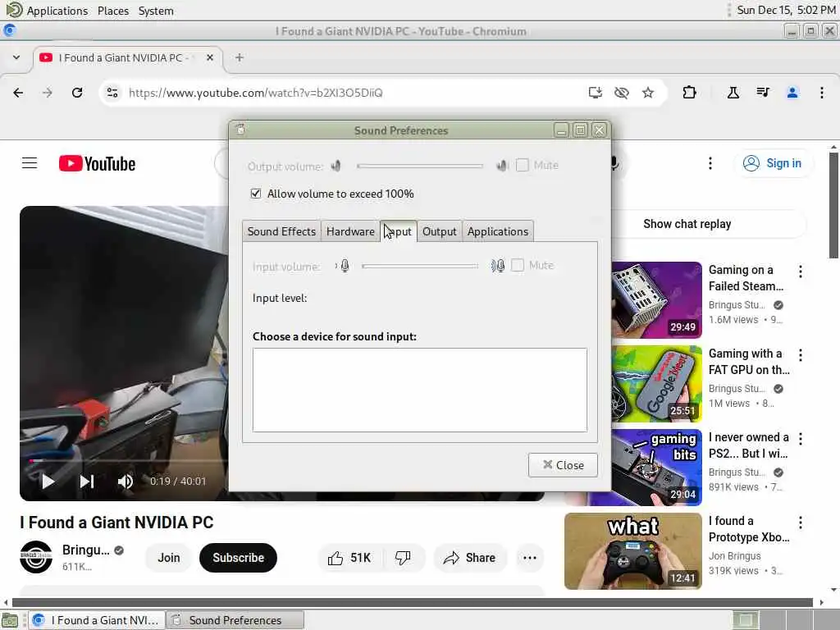840x630 pixels.
Task: Open Chromium three-dot menu
Action: point(822,93)
